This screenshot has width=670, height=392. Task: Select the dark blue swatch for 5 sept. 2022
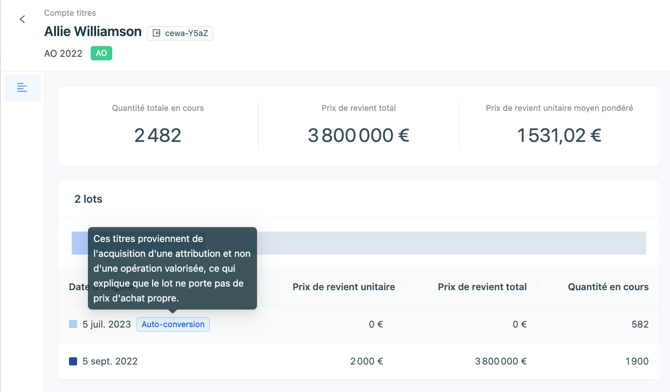[73, 361]
